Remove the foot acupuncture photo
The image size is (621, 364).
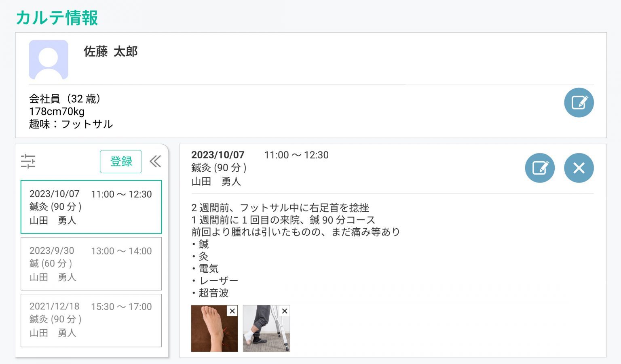pyautogui.click(x=232, y=311)
